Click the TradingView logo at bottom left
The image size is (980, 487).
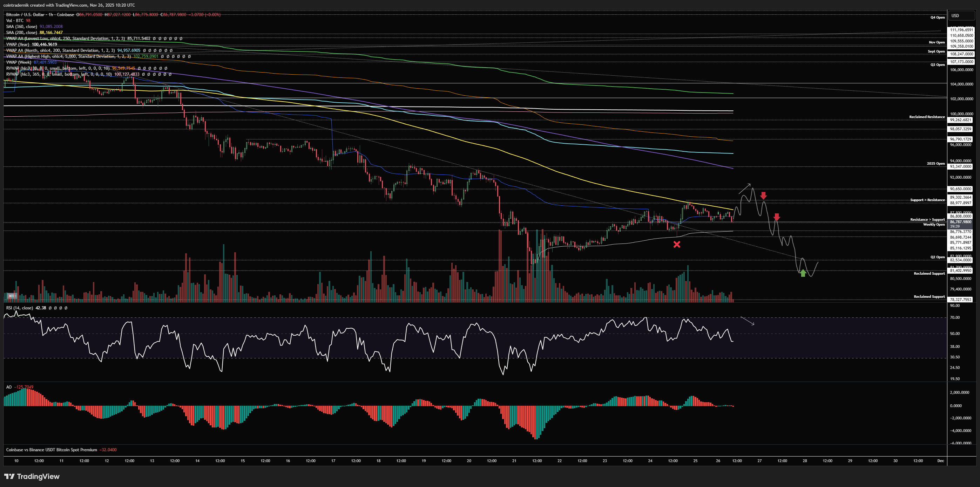point(32,476)
